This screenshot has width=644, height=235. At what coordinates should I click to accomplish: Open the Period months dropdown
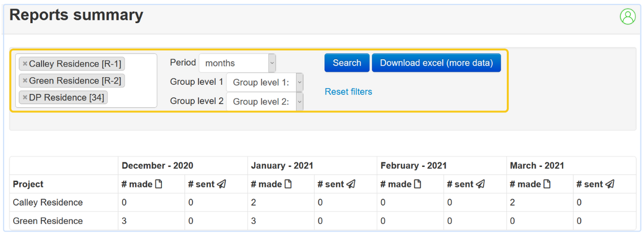pyautogui.click(x=238, y=63)
